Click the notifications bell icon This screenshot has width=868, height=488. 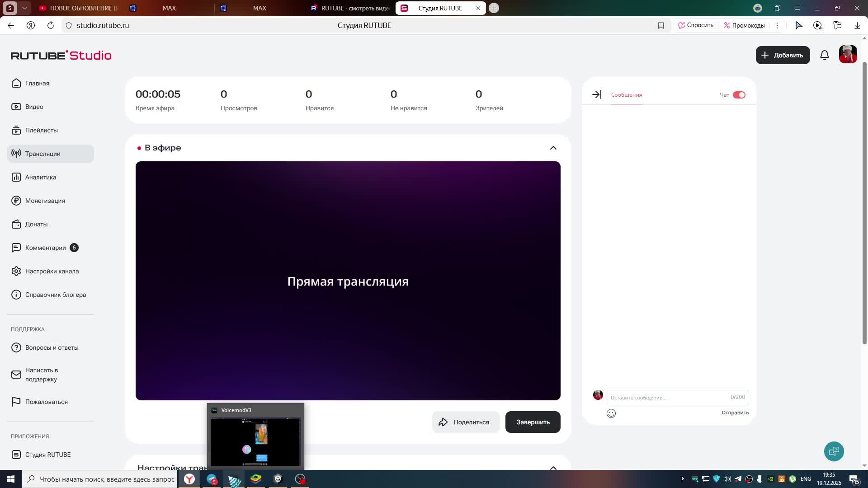tap(824, 55)
